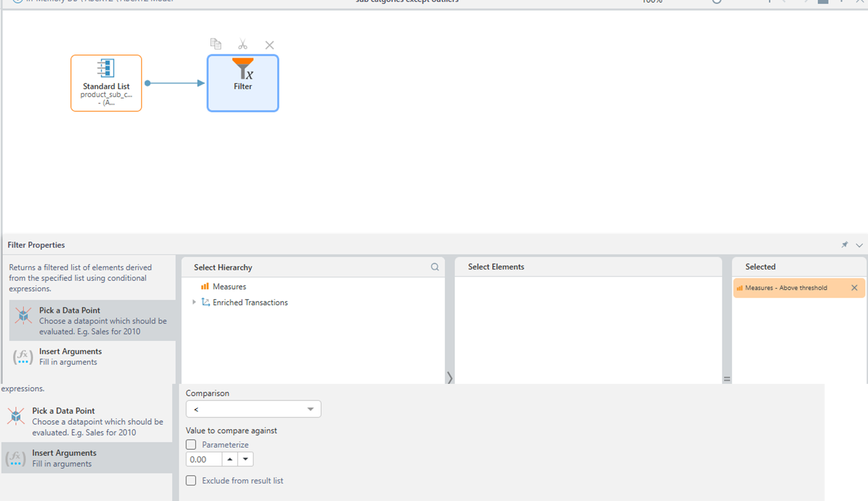868x501 pixels.
Task: Select the Standard List node
Action: (x=106, y=83)
